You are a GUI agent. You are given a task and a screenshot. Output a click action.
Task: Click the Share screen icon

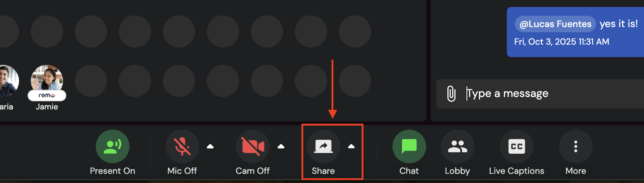(x=323, y=146)
